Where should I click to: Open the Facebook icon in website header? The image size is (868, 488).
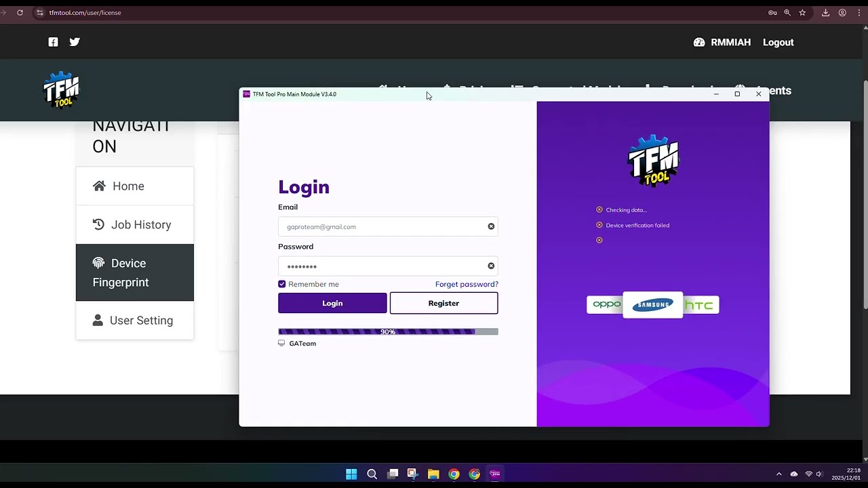click(53, 42)
